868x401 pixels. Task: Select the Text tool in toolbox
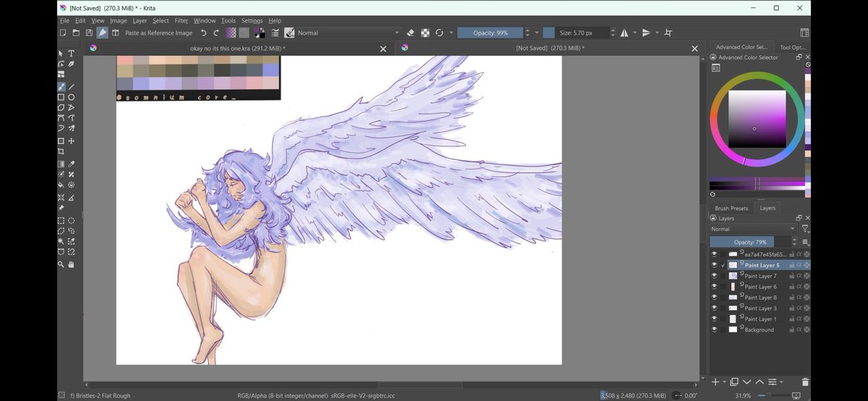pyautogui.click(x=72, y=54)
